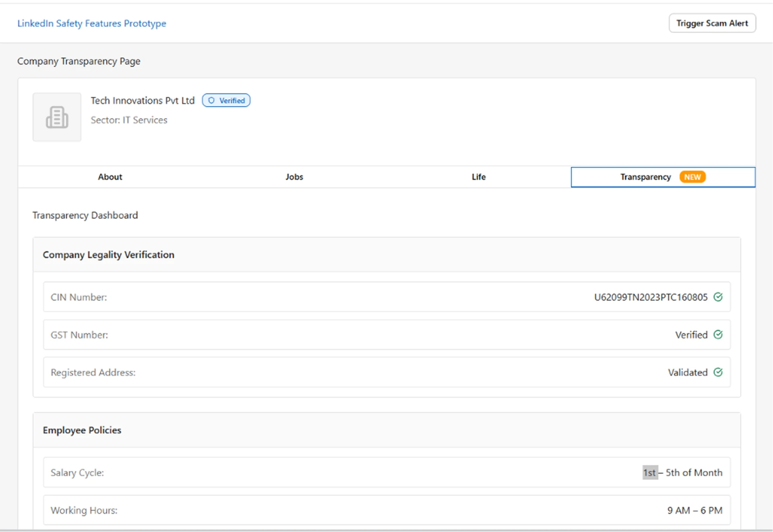Click the CIN Number label
Image resolution: width=773 pixels, height=532 pixels.
[79, 297]
